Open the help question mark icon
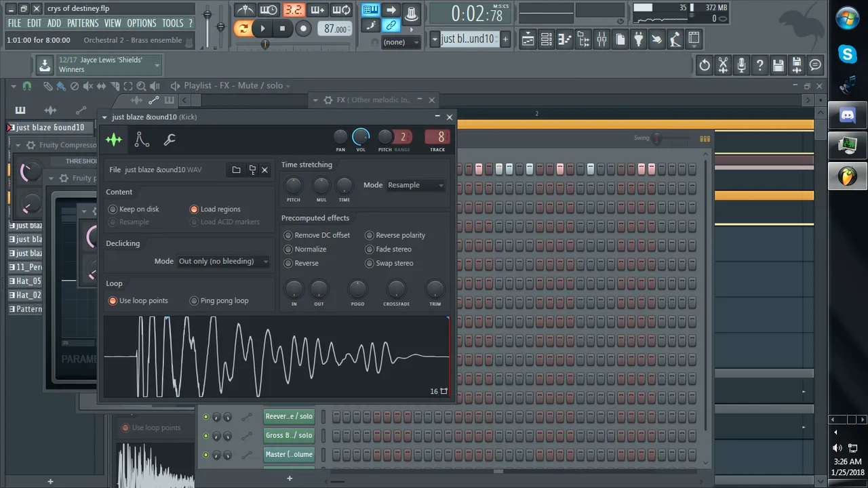This screenshot has height=488, width=868. pos(760,65)
